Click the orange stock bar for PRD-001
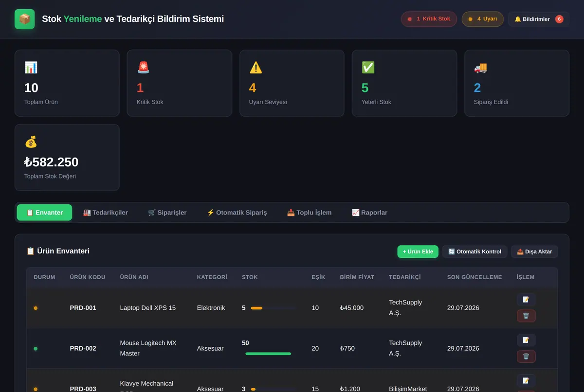 pyautogui.click(x=256, y=308)
